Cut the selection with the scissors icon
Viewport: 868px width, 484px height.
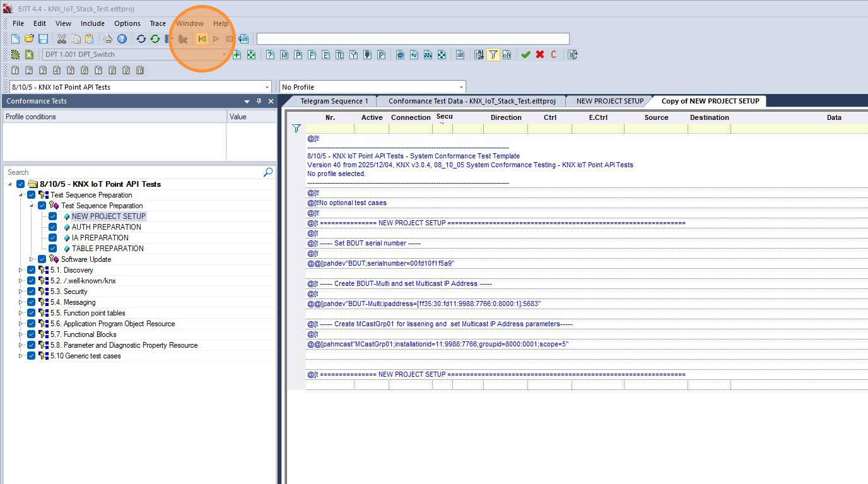(61, 39)
